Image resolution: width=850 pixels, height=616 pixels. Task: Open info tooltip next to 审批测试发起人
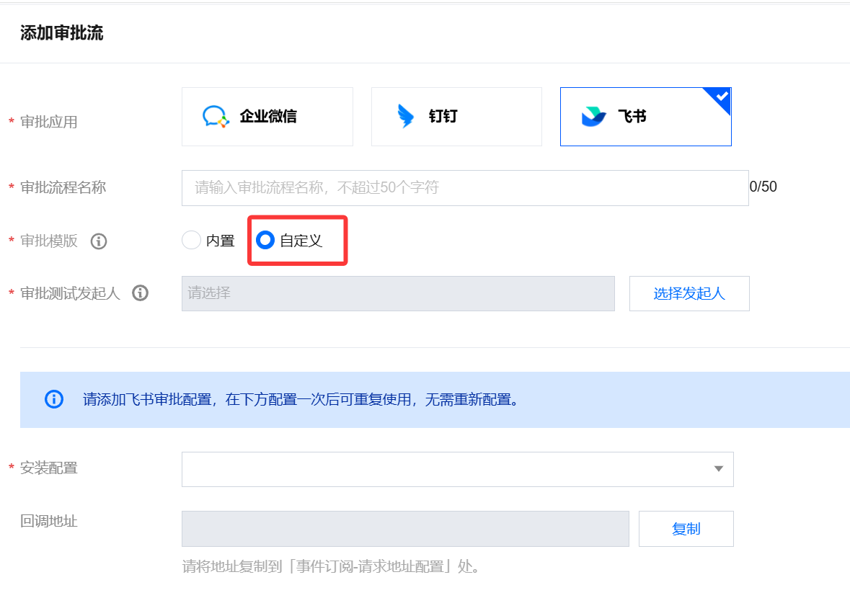pos(141,293)
